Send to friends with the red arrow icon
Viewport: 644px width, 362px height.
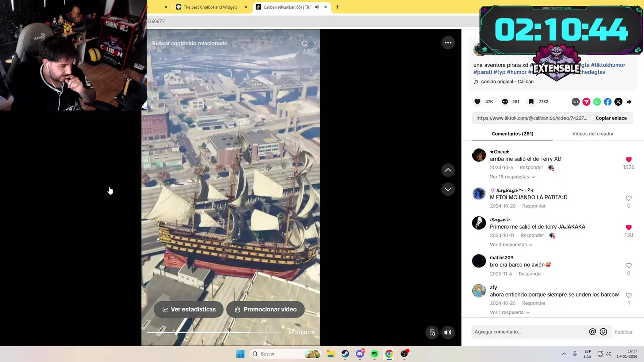[586, 102]
